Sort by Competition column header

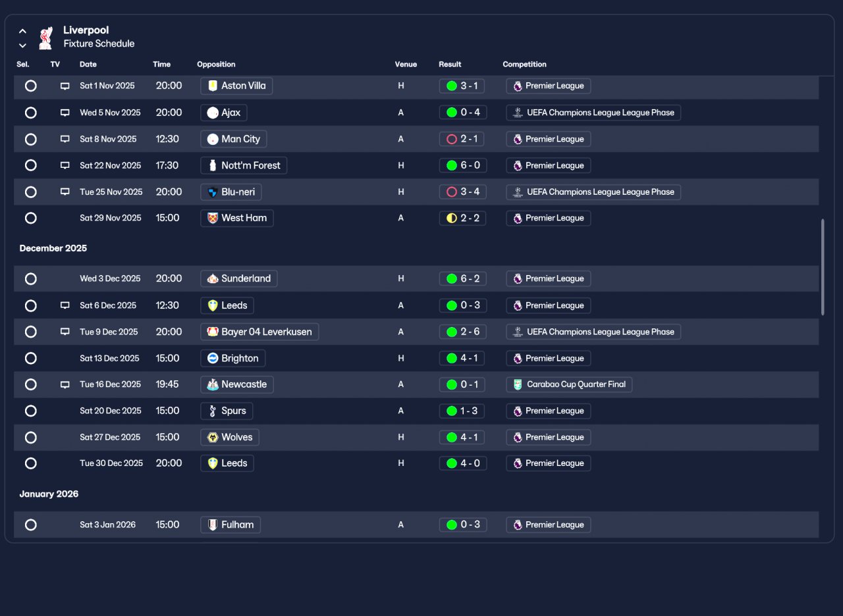click(x=524, y=64)
